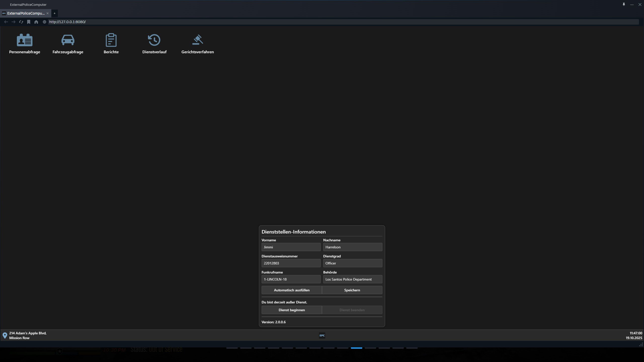
Task: Focus the Funkrufname input field
Action: coord(291,279)
